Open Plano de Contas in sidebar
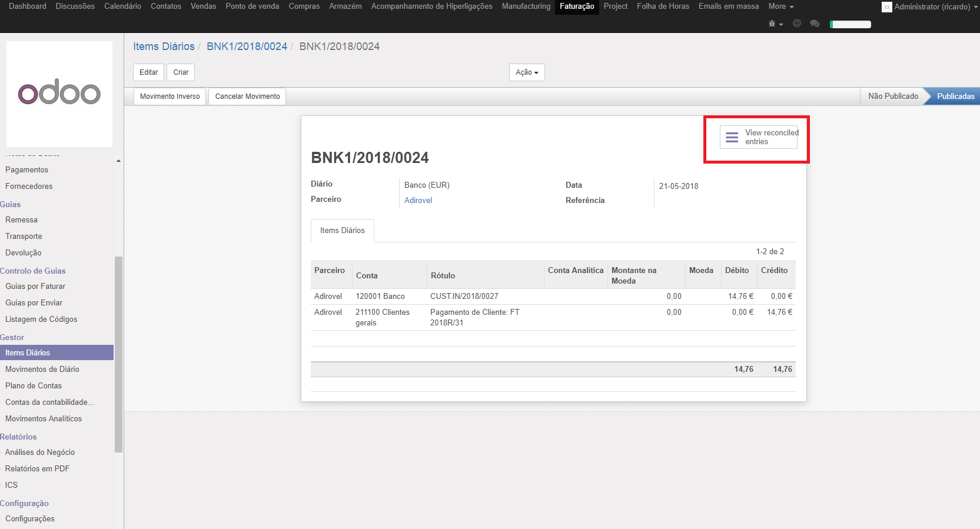 [34, 386]
